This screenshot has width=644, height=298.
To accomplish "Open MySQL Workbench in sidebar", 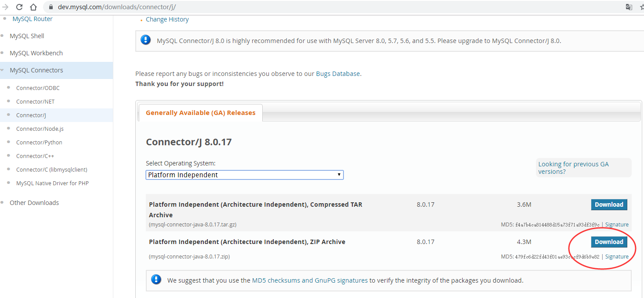I will (x=36, y=53).
